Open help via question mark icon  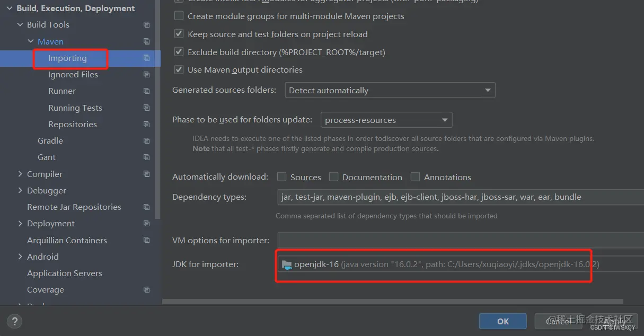click(15, 321)
